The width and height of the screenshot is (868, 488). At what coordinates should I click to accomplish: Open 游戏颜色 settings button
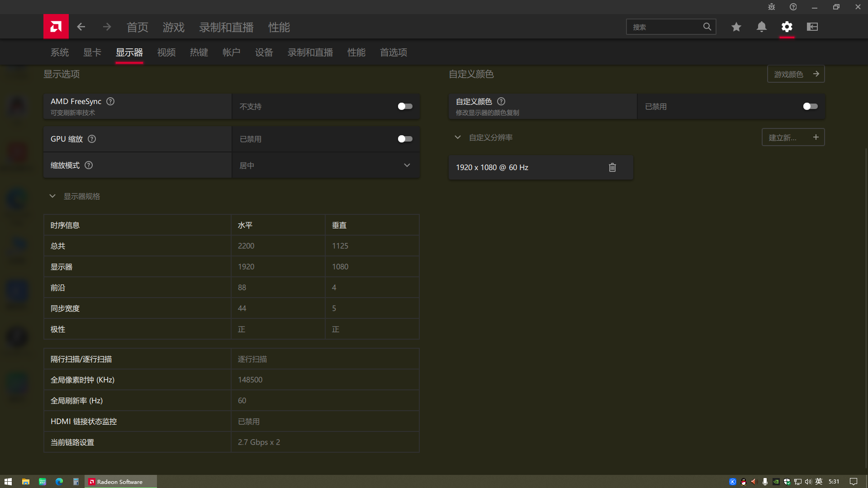795,74
